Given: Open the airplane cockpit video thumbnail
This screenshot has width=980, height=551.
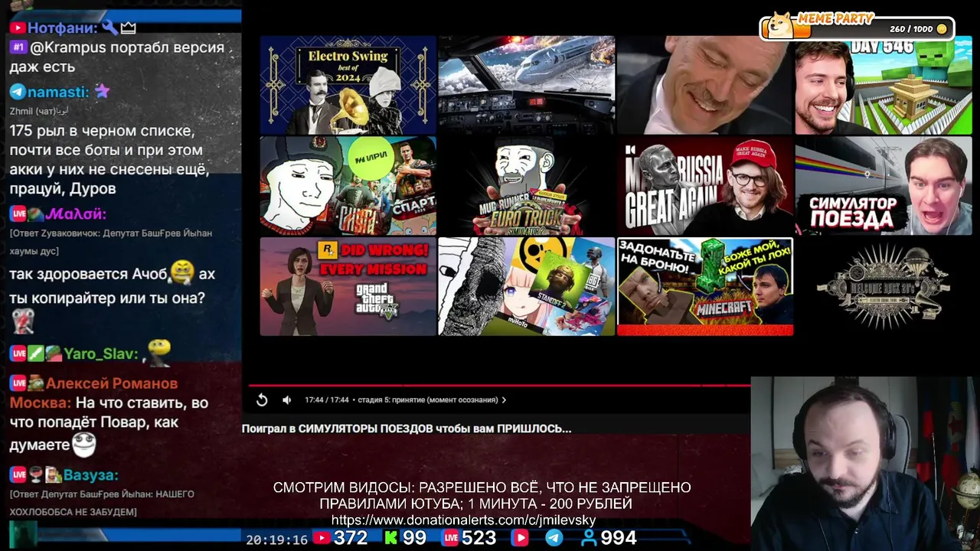Looking at the screenshot, I should [x=527, y=85].
